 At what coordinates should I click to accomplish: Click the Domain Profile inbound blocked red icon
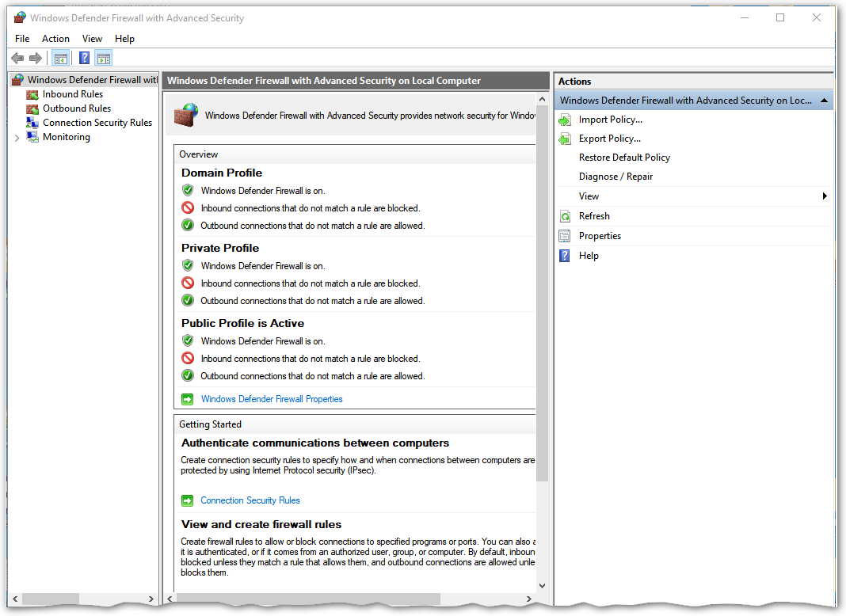pyautogui.click(x=188, y=207)
